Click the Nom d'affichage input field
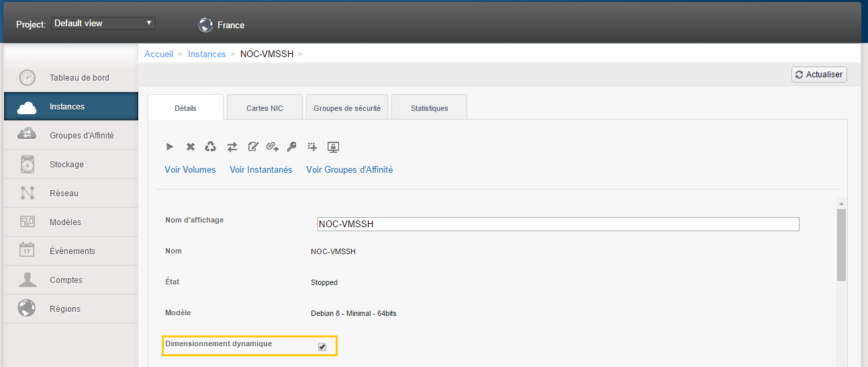 558,224
